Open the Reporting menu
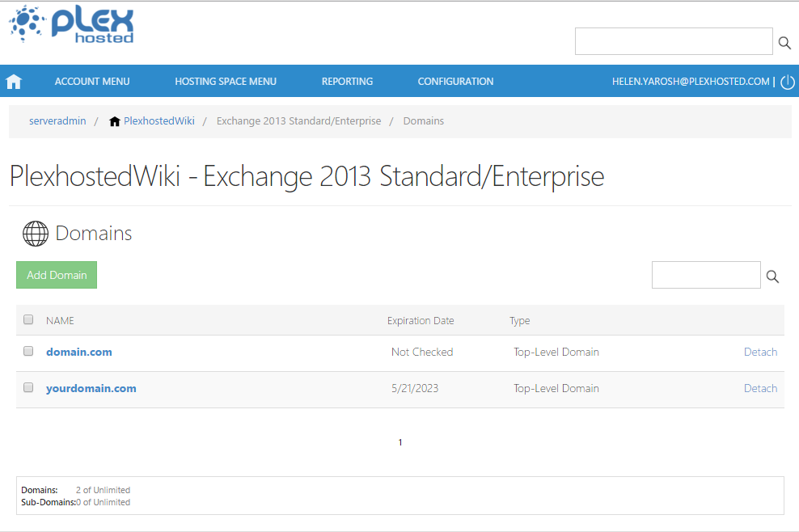The height and width of the screenshot is (532, 799). pyautogui.click(x=347, y=82)
